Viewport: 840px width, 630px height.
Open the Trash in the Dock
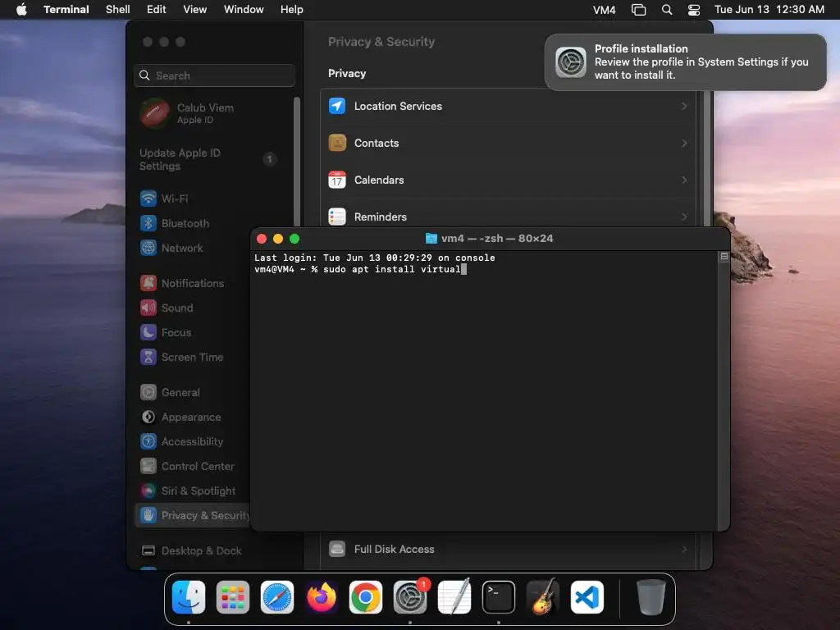pos(651,597)
